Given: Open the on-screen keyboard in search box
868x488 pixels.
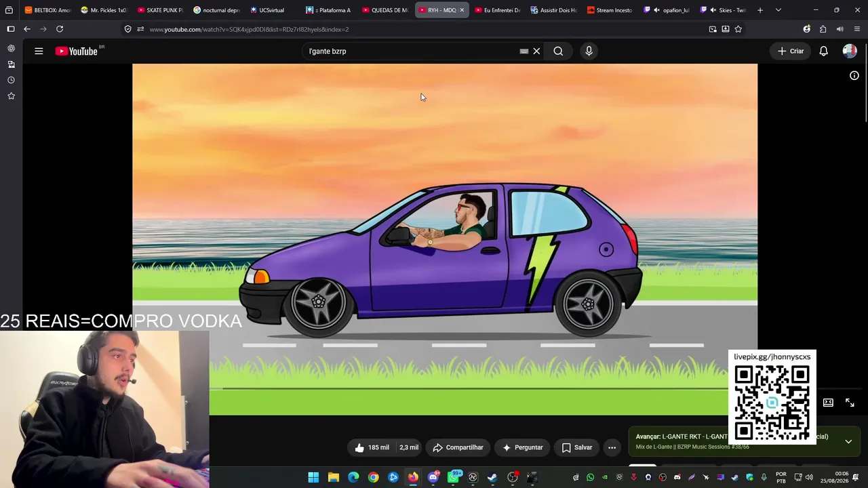Looking at the screenshot, I should pos(524,51).
